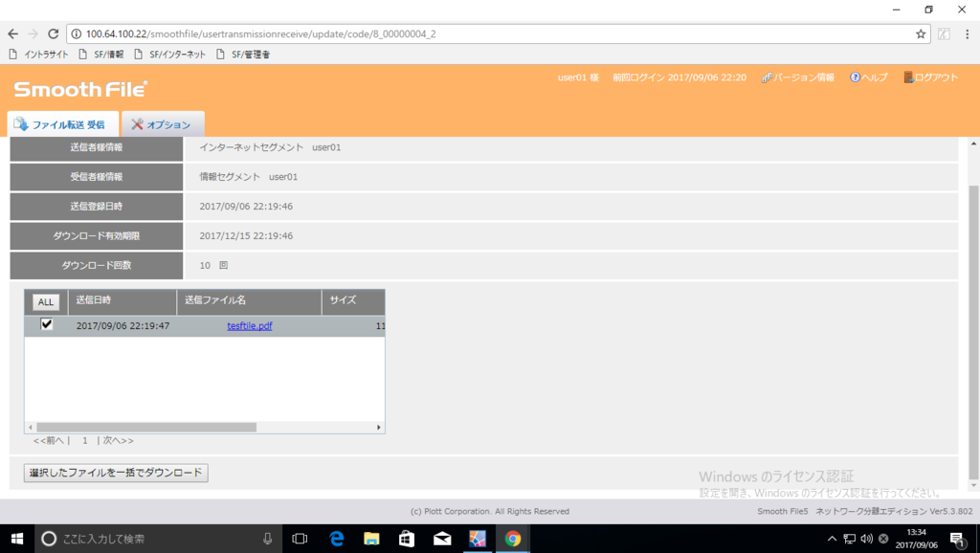Bookmark the page with the star icon

pos(919,33)
